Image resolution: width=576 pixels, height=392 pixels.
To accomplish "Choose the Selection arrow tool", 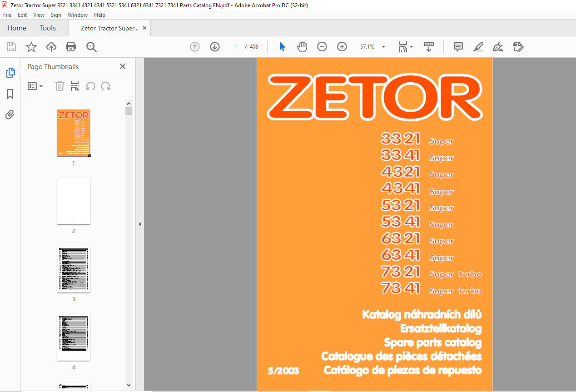I will (282, 47).
